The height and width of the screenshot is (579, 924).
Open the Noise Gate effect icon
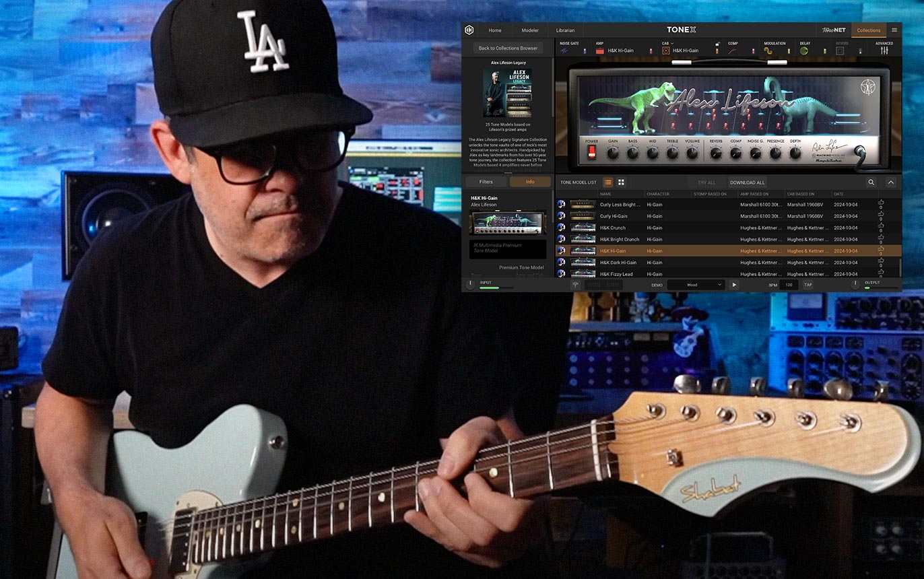click(x=564, y=50)
